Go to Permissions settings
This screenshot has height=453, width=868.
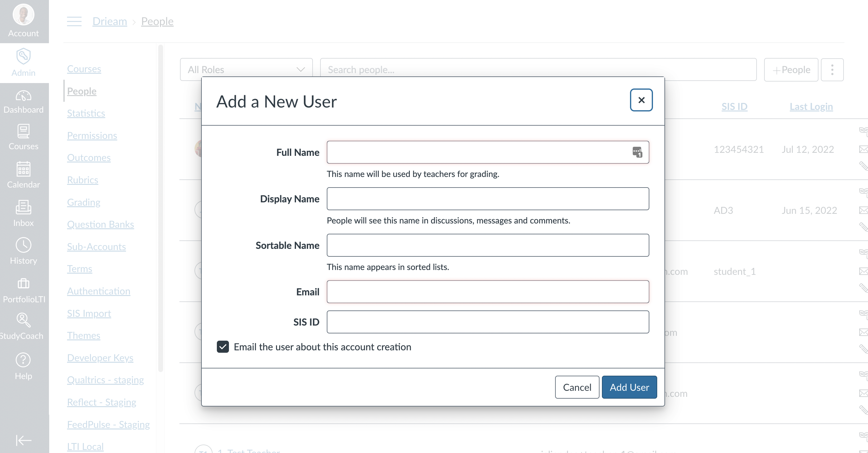coord(92,136)
